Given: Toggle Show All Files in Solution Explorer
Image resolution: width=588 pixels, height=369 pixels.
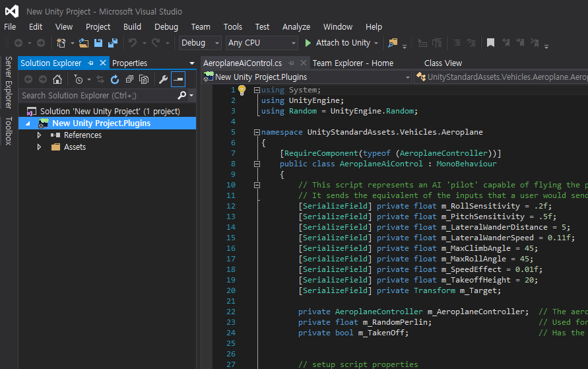Looking at the screenshot, I should (x=144, y=79).
